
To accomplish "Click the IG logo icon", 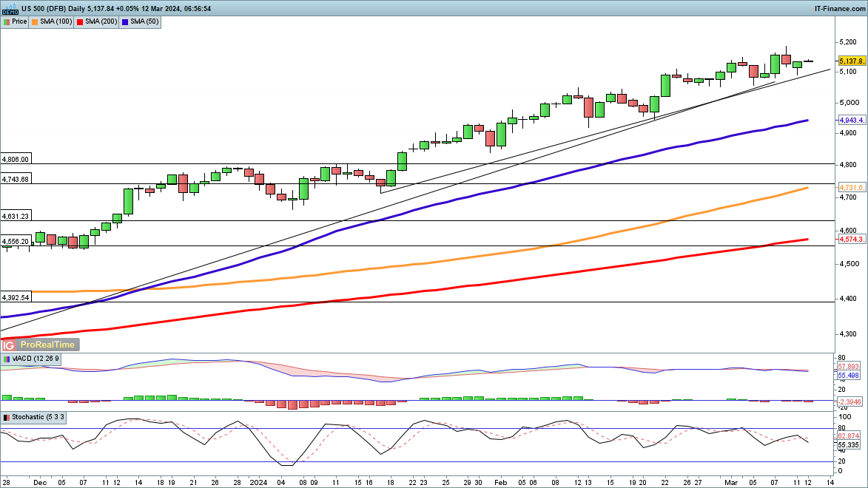I will pyautogui.click(x=8, y=345).
